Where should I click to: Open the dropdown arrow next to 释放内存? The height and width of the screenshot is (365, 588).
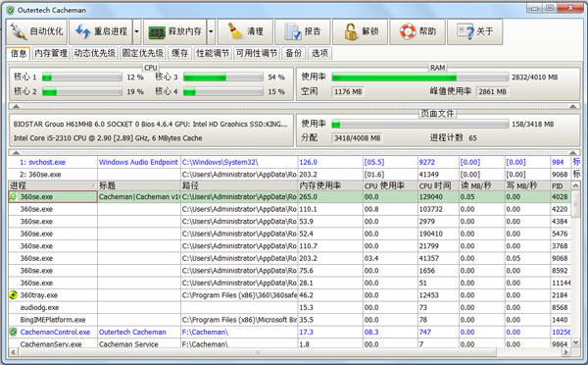[x=211, y=32]
